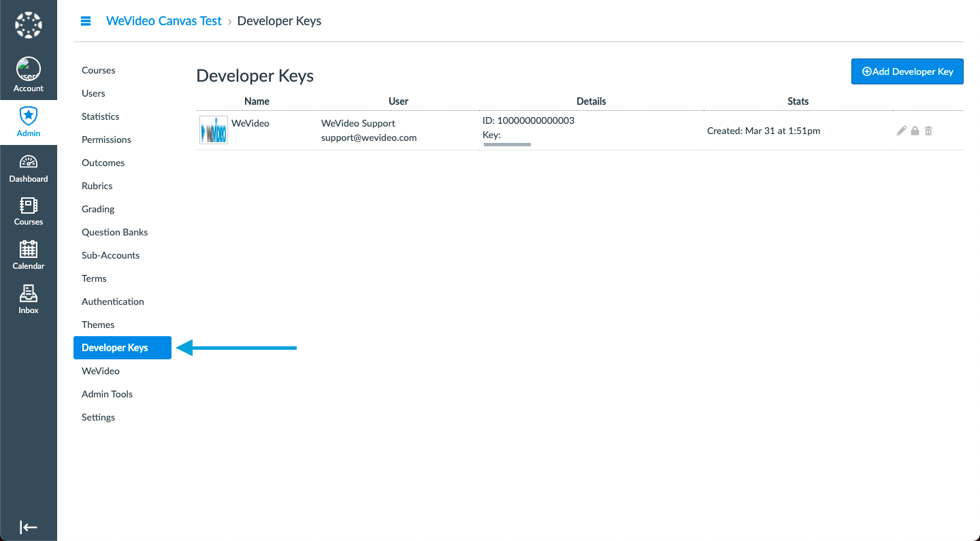Open Authentication in the admin menu
The image size is (980, 541).
pyautogui.click(x=113, y=301)
